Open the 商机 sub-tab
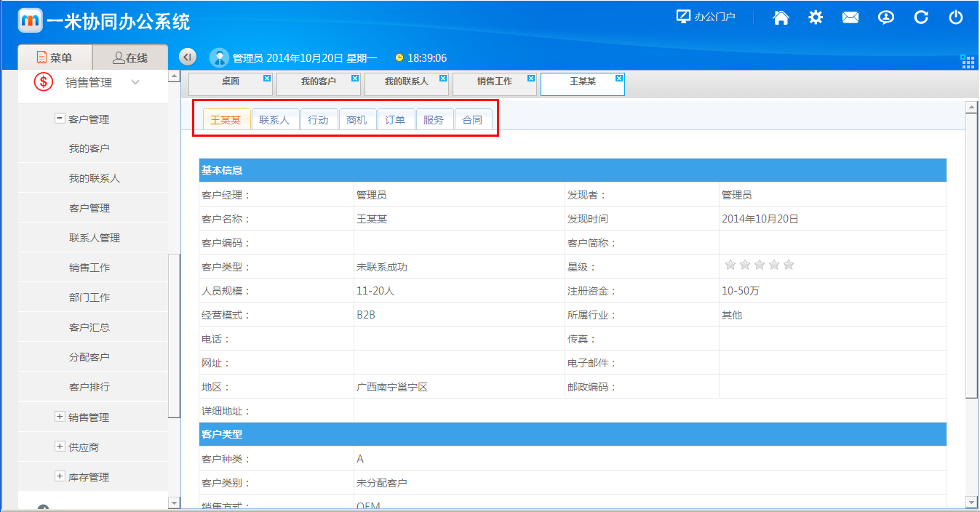This screenshot has height=512, width=980. pos(357,120)
